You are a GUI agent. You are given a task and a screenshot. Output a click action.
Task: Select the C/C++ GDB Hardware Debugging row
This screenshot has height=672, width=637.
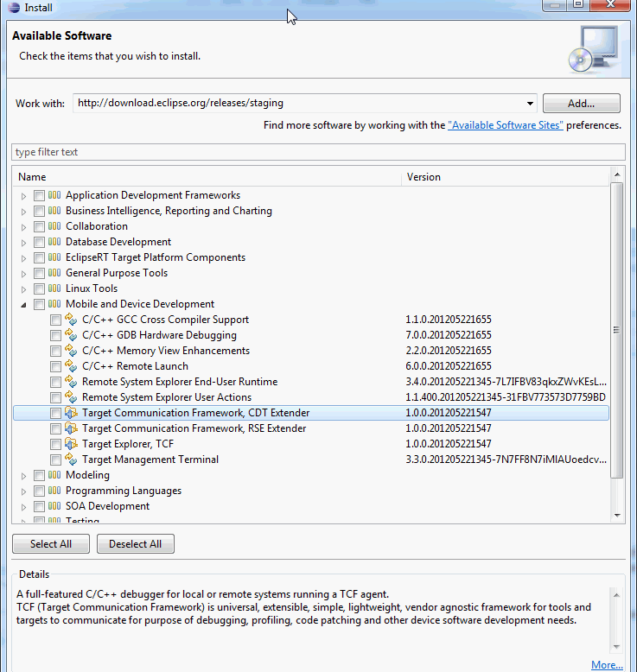[x=311, y=335]
